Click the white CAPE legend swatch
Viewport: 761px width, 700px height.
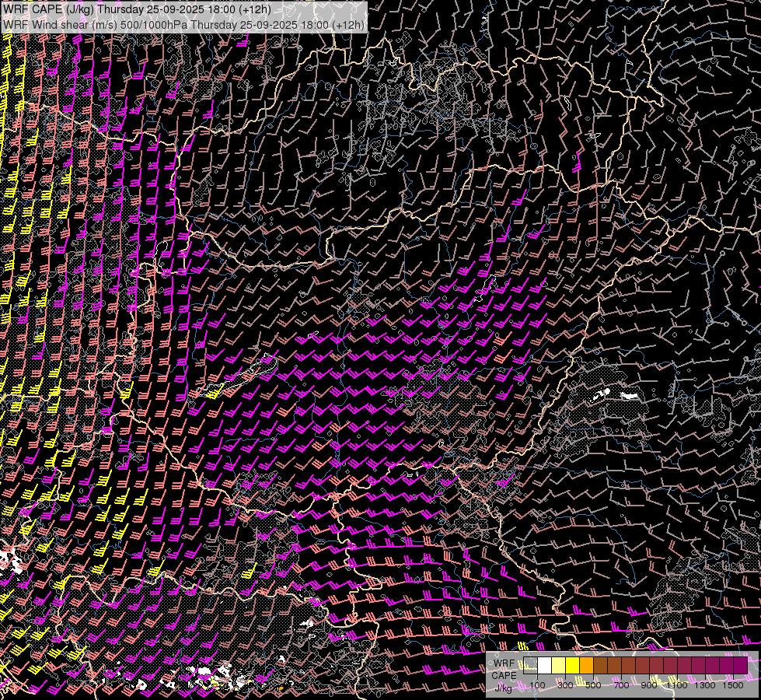[x=544, y=665]
